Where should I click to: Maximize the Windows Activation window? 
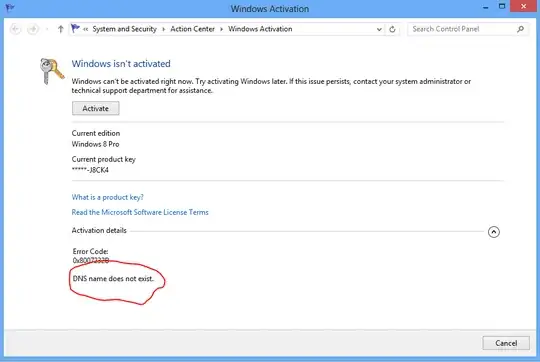(x=502, y=7)
